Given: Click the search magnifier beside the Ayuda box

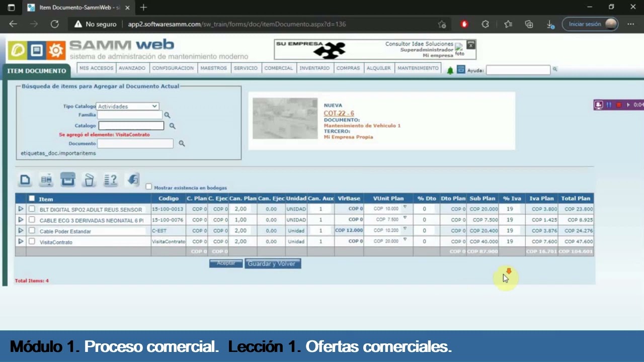Looking at the screenshot, I should coord(555,69).
